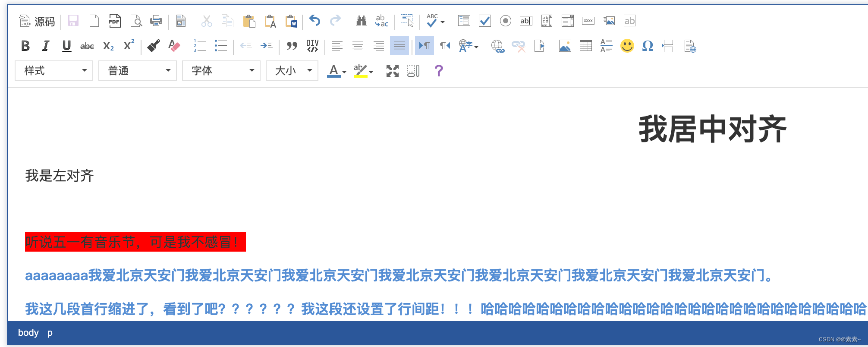Click the Paste clipboard icon
This screenshot has height=347, width=868.
pos(249,21)
